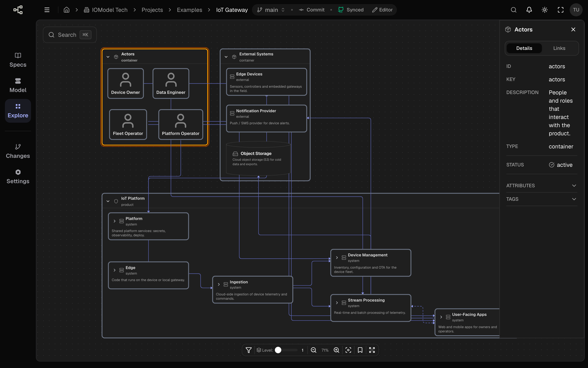Image resolution: width=588 pixels, height=368 pixels.
Task: Click the Notification Provider server icon
Action: coord(232,113)
